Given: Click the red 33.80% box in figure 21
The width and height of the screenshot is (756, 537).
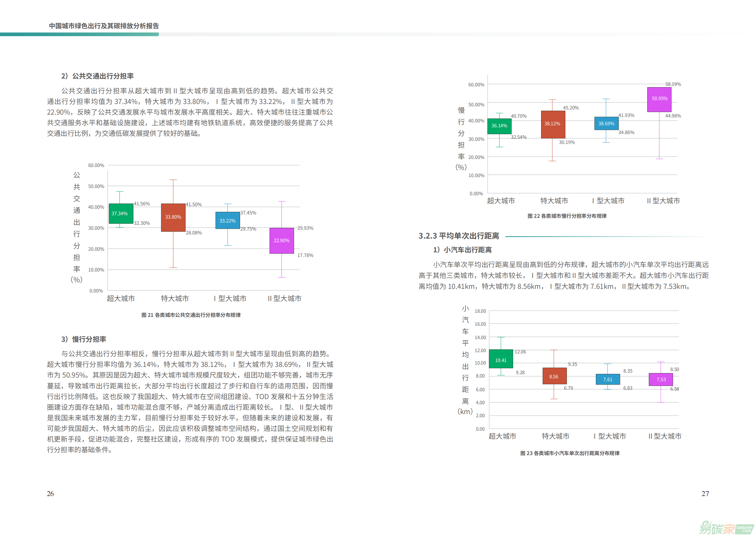Looking at the screenshot, I should click(x=173, y=217).
